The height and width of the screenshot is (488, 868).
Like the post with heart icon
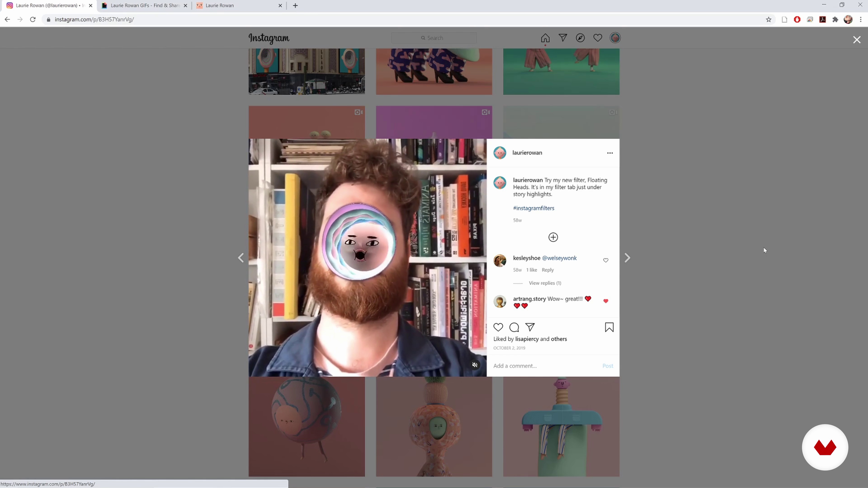pyautogui.click(x=498, y=327)
